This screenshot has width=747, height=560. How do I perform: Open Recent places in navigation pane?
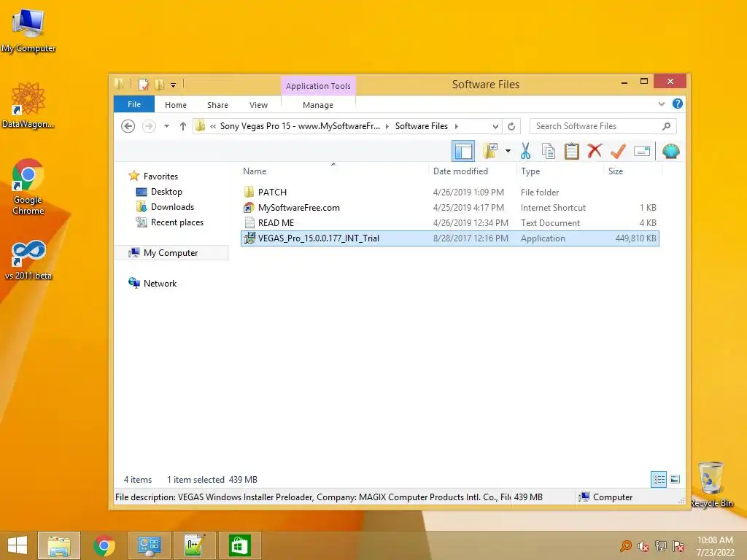[177, 222]
